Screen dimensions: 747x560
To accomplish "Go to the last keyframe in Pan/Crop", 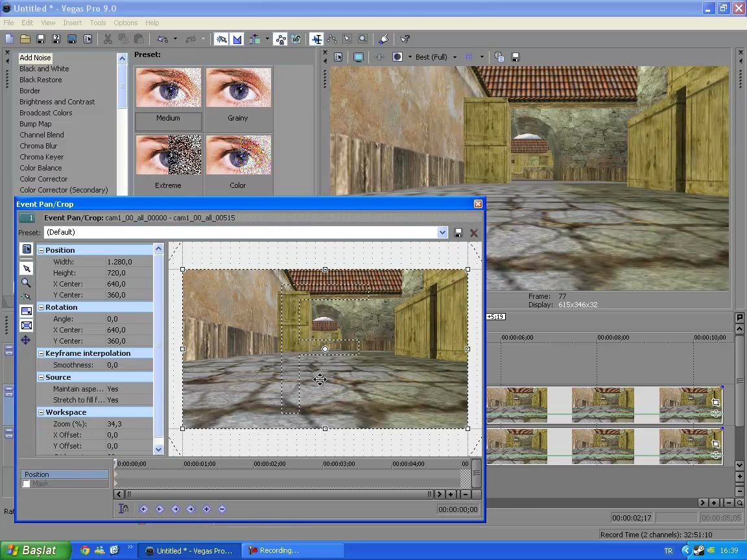I will tap(191, 509).
